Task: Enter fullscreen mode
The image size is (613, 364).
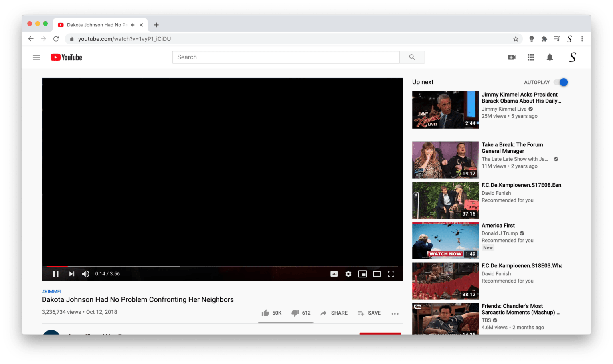Action: click(391, 274)
